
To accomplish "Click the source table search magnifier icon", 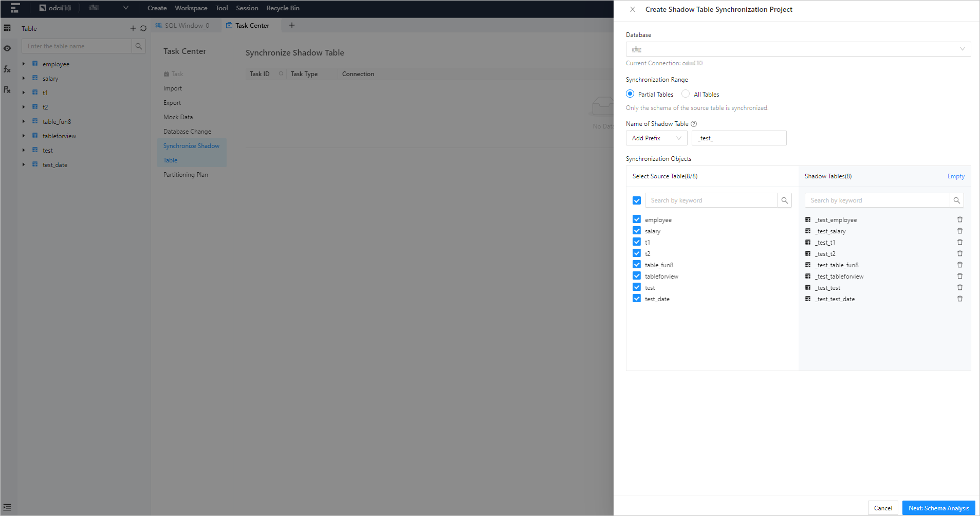I will 784,200.
